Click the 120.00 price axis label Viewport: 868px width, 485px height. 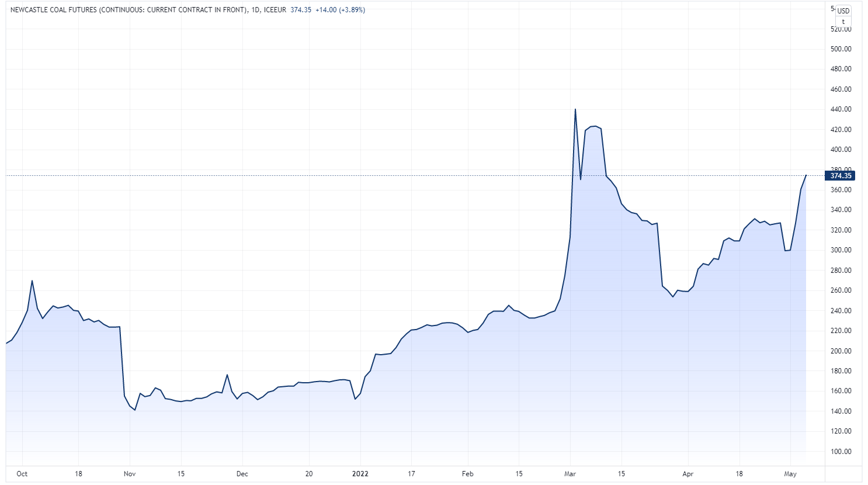[x=841, y=431]
